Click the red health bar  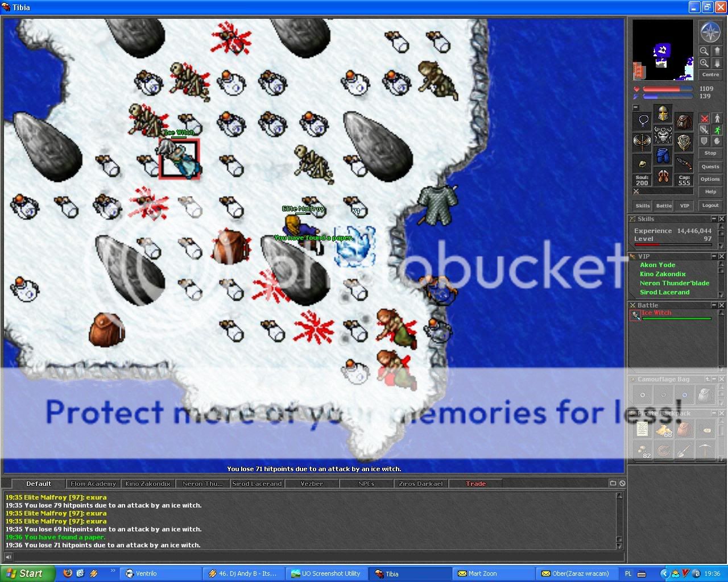(x=668, y=89)
